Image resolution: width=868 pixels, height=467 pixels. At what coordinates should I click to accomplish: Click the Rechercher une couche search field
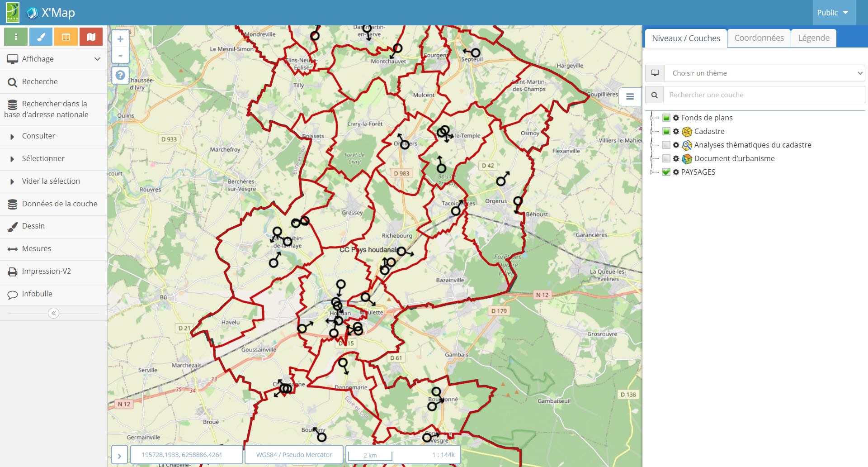[x=763, y=95]
